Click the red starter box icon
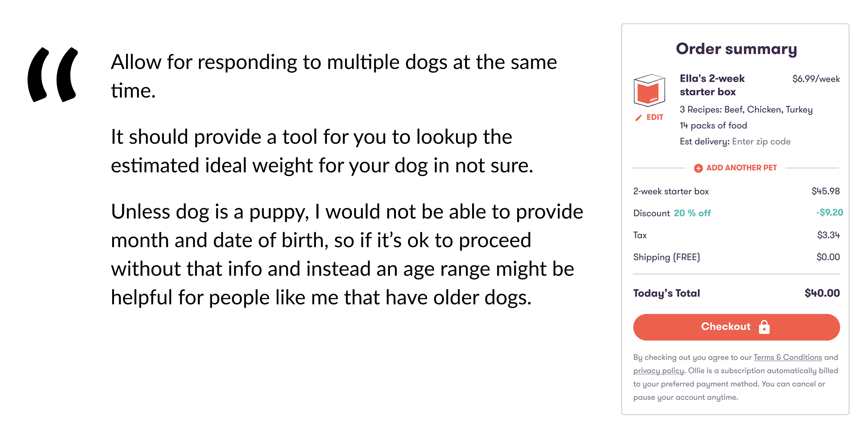 point(649,90)
